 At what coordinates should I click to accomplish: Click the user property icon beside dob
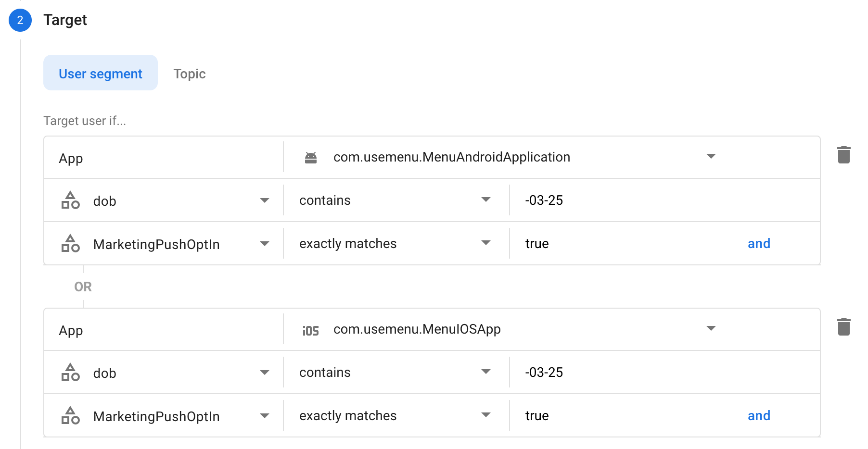click(71, 200)
